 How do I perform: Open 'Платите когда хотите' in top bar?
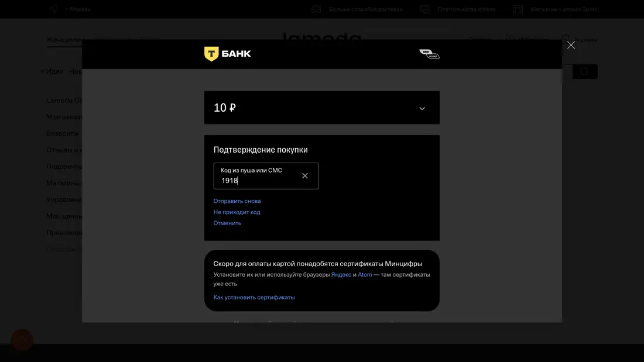467,9
